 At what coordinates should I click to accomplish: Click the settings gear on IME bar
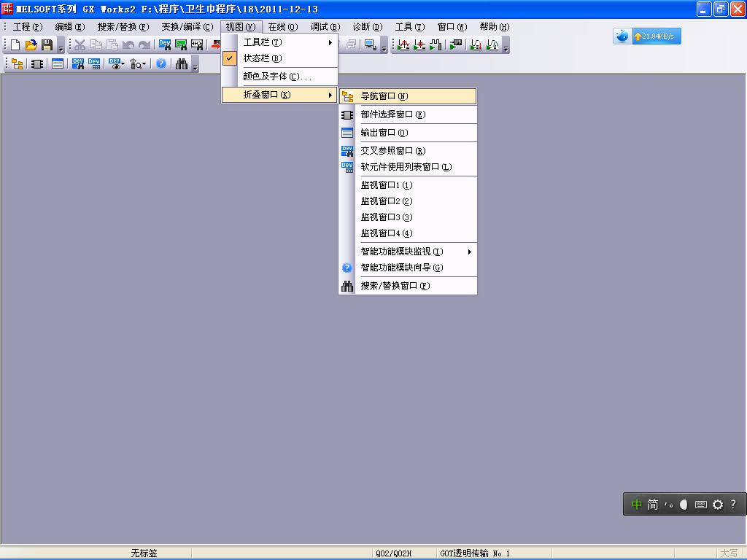point(718,505)
